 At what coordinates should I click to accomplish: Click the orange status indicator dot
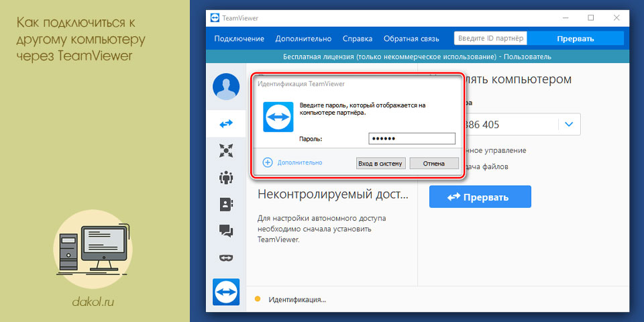pyautogui.click(x=258, y=299)
